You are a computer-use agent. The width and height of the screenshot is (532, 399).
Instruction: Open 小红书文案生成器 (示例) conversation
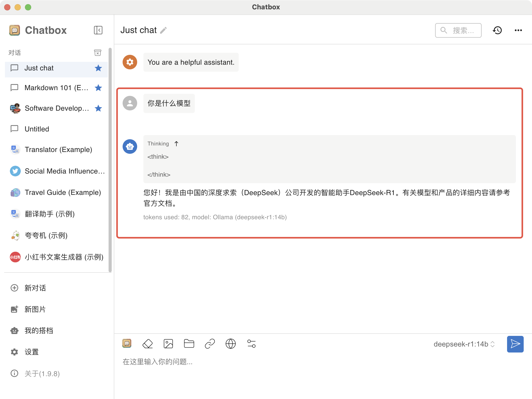tap(56, 257)
